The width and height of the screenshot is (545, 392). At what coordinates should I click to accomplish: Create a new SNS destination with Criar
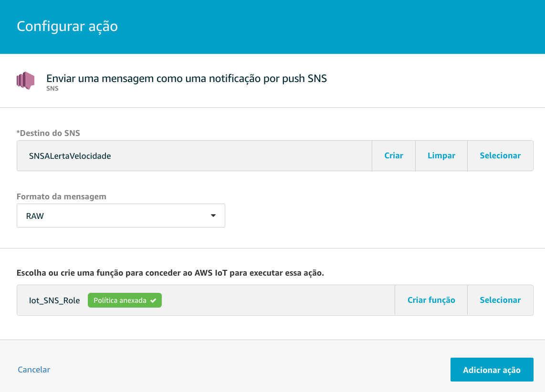pyautogui.click(x=393, y=155)
